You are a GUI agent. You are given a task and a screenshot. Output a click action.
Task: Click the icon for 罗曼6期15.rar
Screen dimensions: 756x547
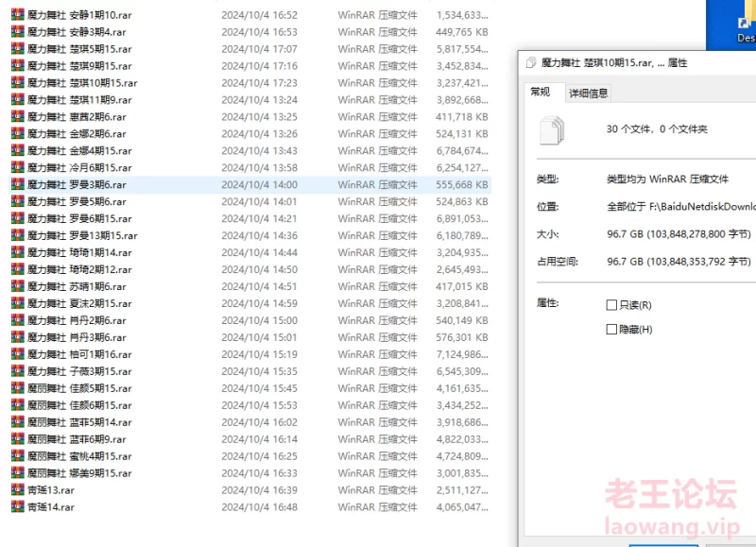pos(18,218)
